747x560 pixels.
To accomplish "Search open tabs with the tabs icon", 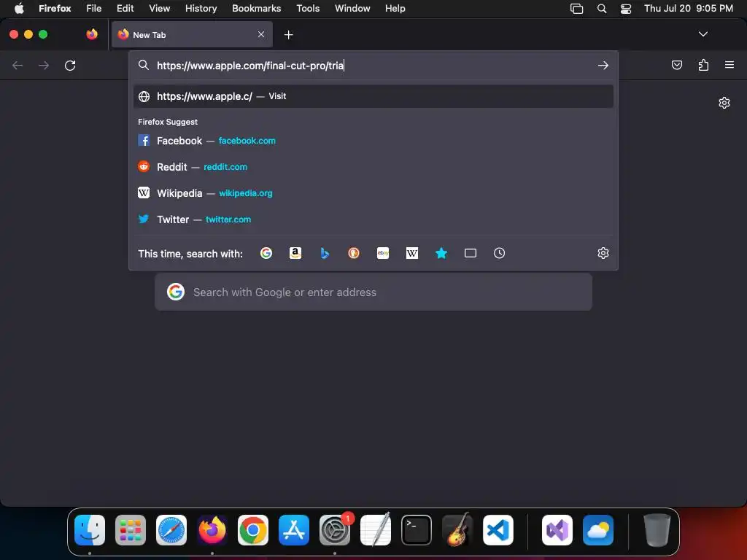I will [x=471, y=253].
